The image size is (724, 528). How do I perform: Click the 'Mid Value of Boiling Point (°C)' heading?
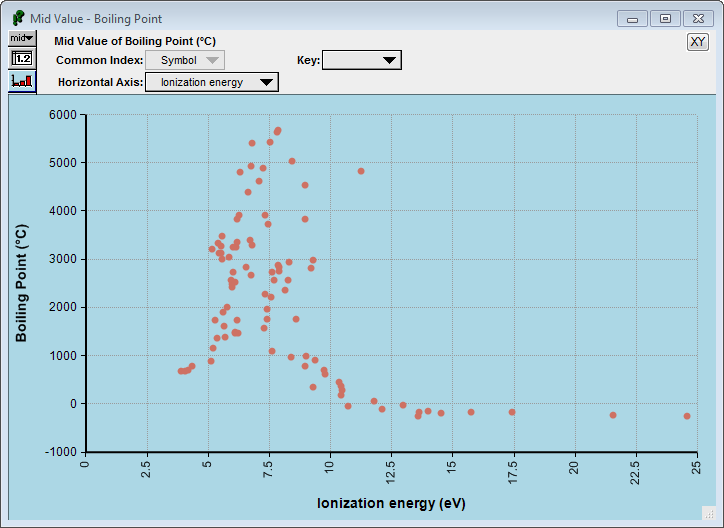tap(135, 41)
